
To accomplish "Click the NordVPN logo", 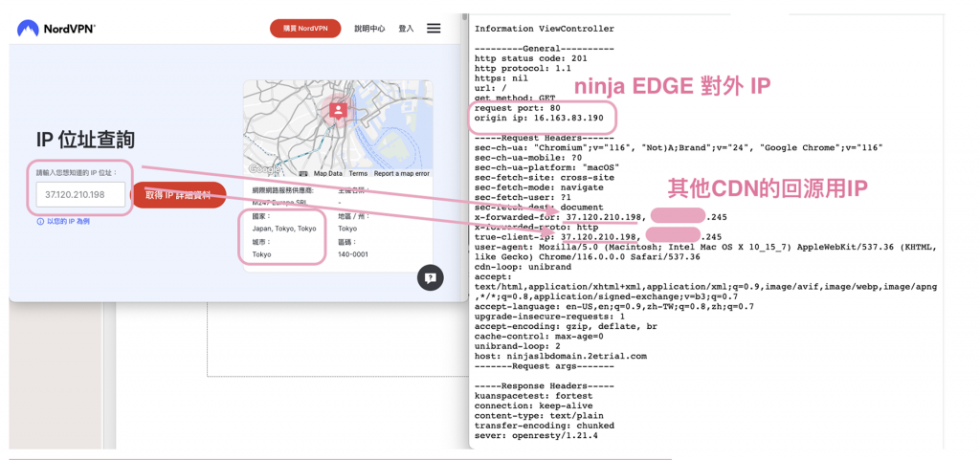I will tap(56, 29).
